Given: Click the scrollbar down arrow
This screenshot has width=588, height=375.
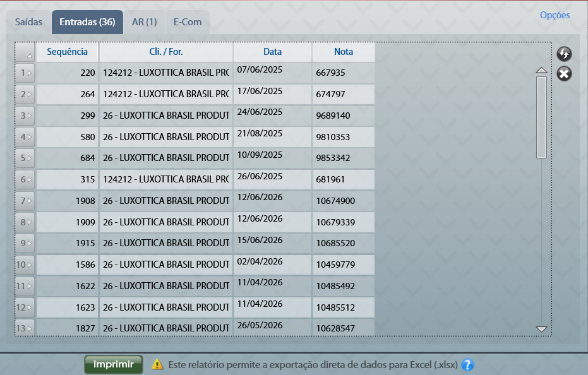Looking at the screenshot, I should click(x=541, y=329).
